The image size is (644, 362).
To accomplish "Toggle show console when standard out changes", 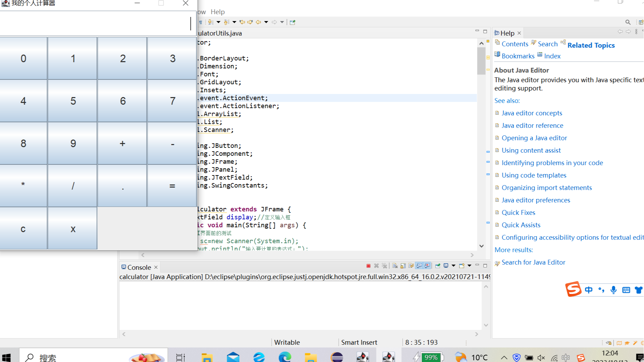I will [x=419, y=266].
